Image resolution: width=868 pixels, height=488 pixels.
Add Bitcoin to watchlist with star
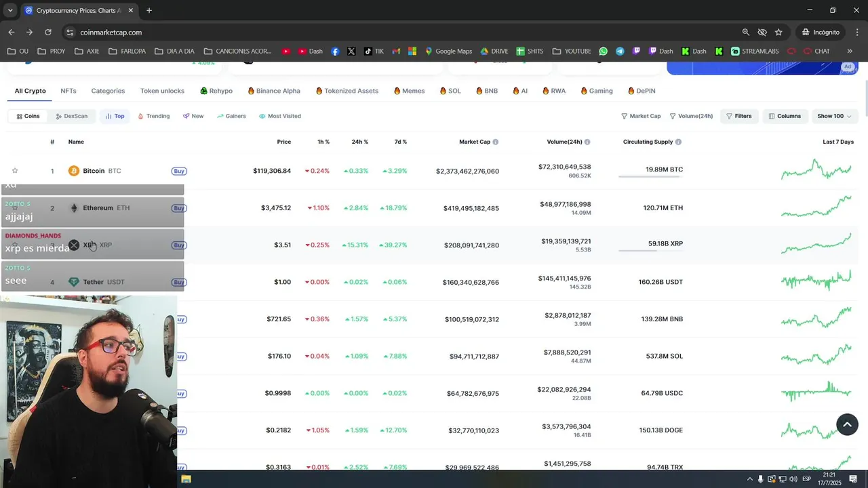coord(15,171)
